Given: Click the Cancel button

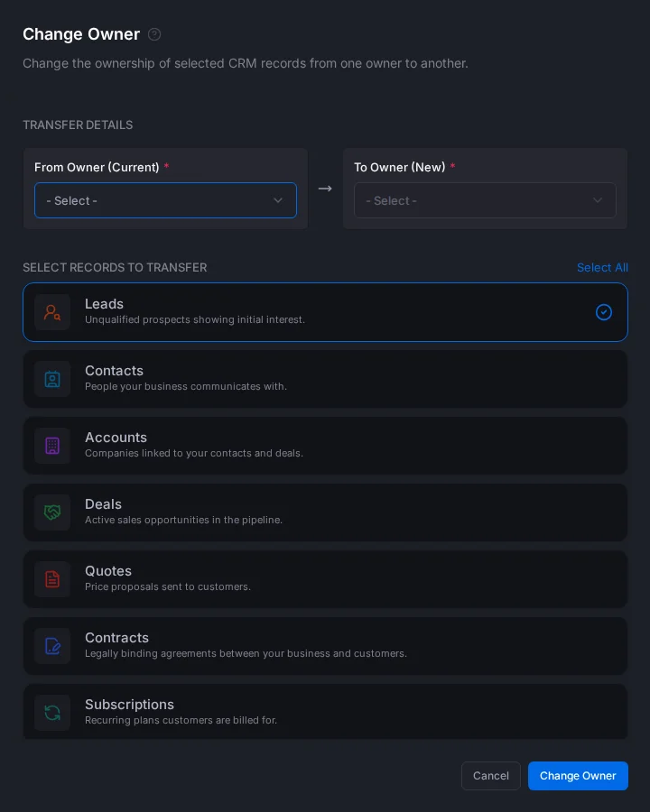Looking at the screenshot, I should 491,776.
